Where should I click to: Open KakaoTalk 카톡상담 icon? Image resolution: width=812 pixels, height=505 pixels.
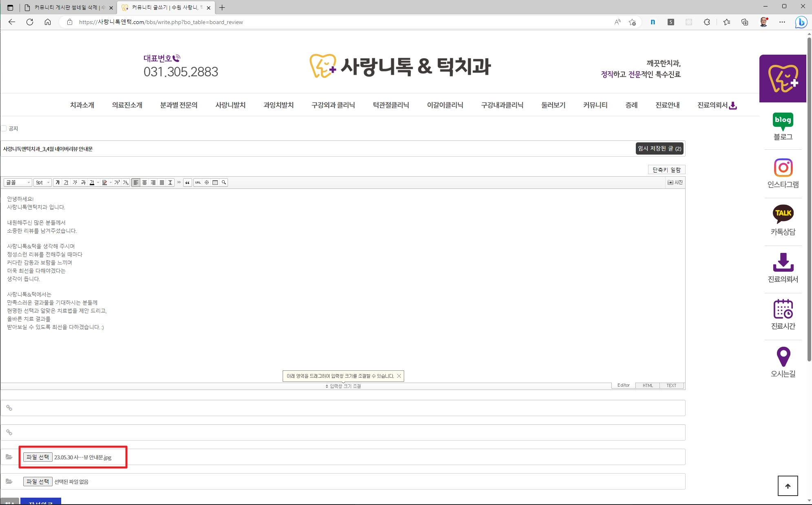(x=783, y=214)
